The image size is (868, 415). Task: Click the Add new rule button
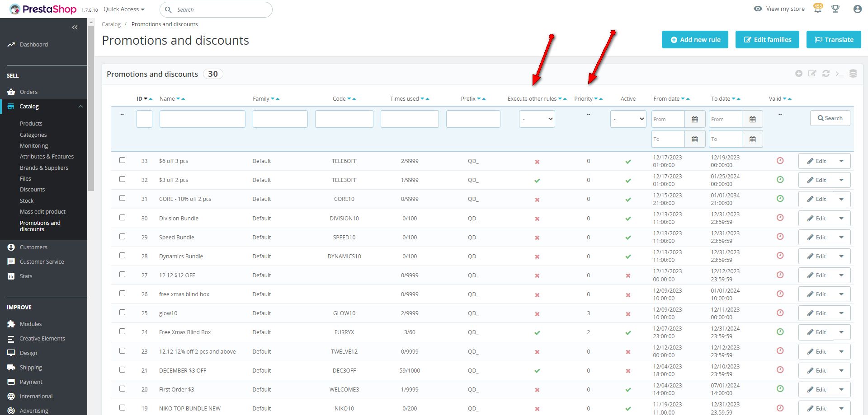click(x=695, y=40)
